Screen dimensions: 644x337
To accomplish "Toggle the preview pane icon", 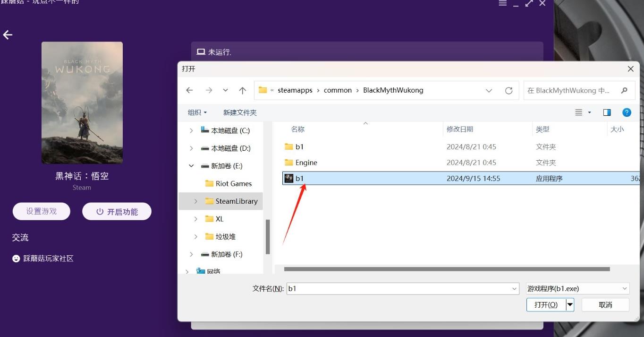I will pyautogui.click(x=607, y=112).
